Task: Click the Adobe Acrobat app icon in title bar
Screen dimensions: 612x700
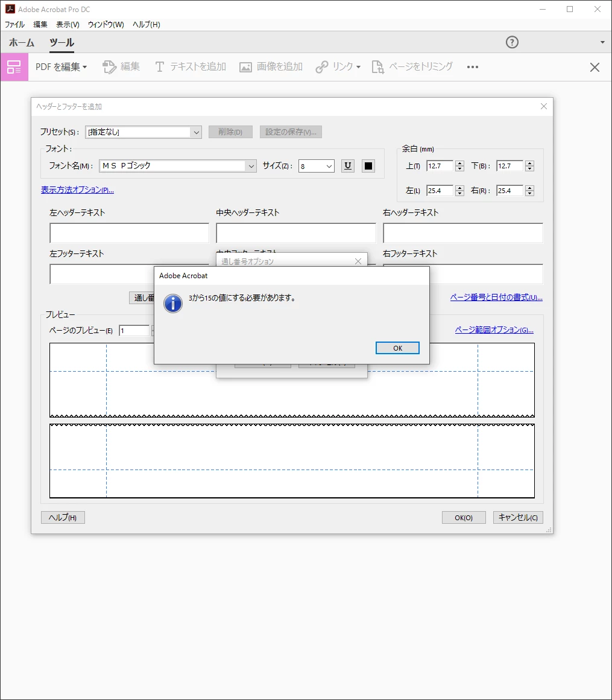Action: [x=10, y=9]
